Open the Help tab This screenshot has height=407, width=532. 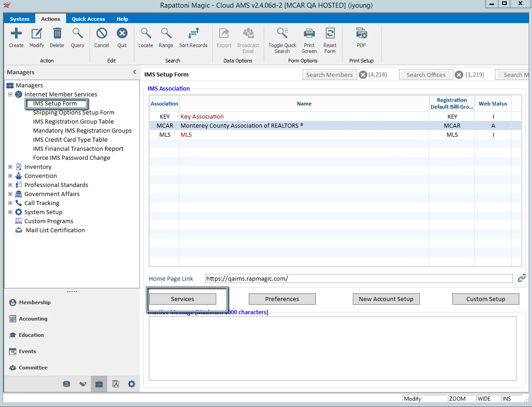pyautogui.click(x=123, y=19)
